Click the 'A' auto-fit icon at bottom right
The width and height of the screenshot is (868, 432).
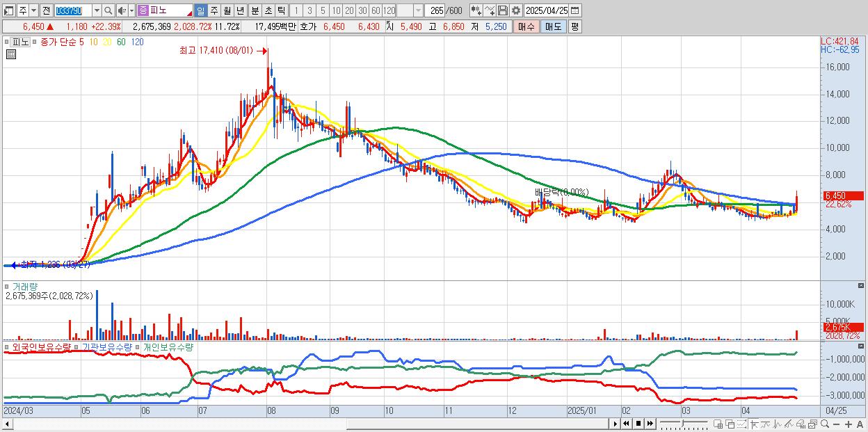click(x=860, y=424)
